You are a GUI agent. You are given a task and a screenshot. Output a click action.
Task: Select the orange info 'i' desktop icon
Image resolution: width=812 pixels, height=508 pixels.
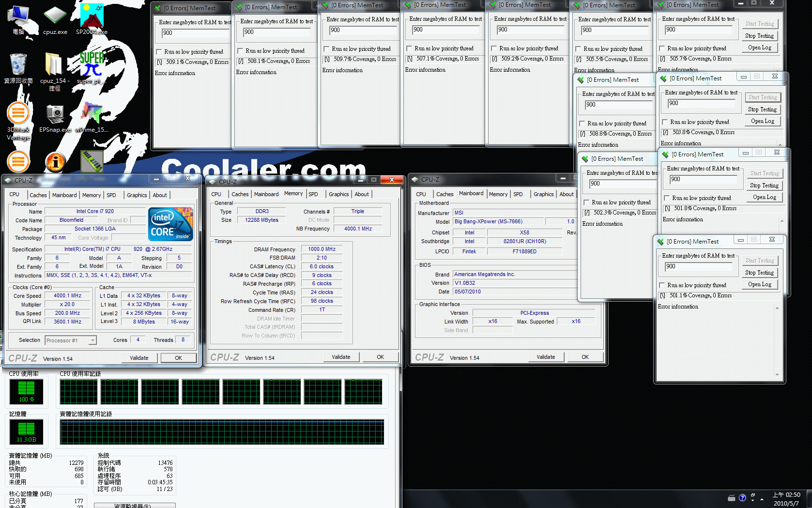pos(55,162)
